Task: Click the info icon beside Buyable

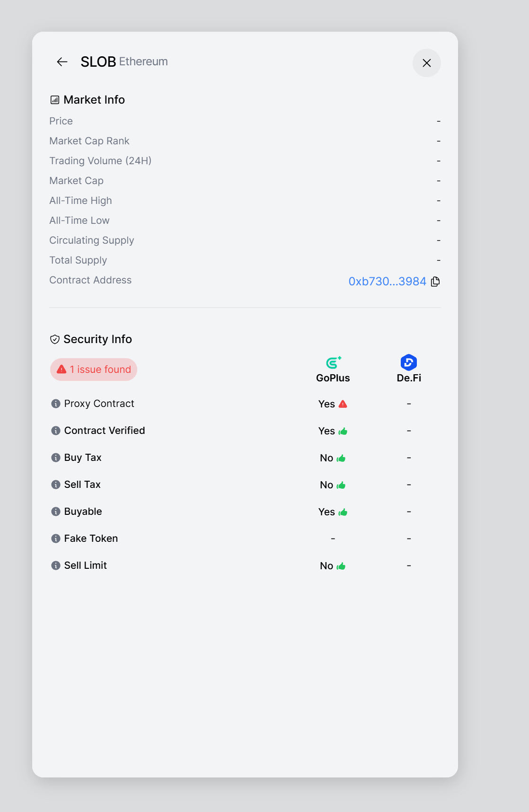Action: 56,512
